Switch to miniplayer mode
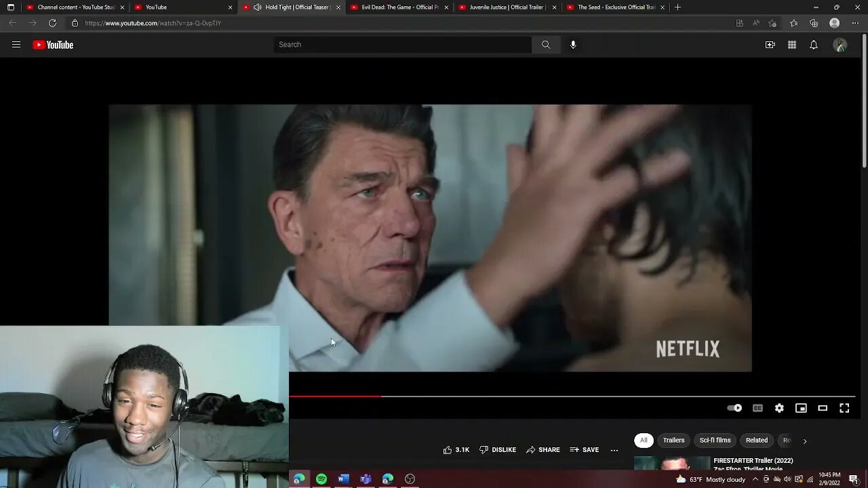The height and width of the screenshot is (488, 868). (x=801, y=408)
